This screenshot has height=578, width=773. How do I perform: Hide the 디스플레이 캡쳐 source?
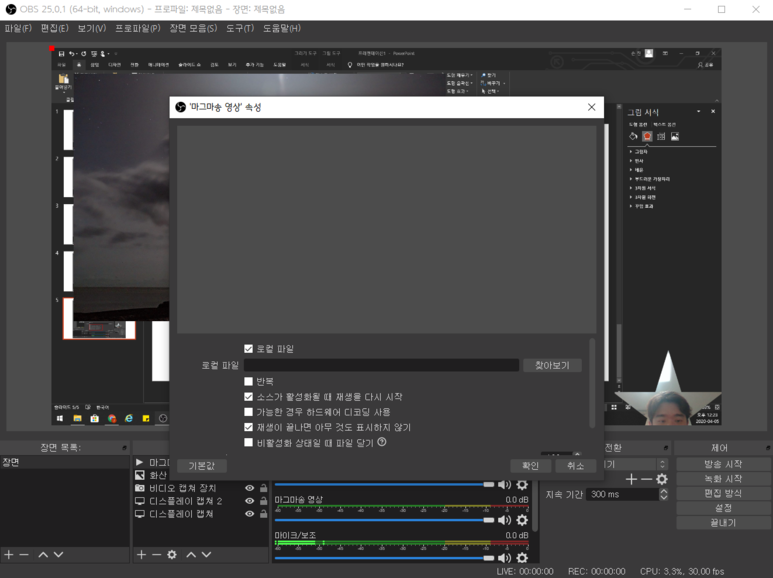(249, 513)
